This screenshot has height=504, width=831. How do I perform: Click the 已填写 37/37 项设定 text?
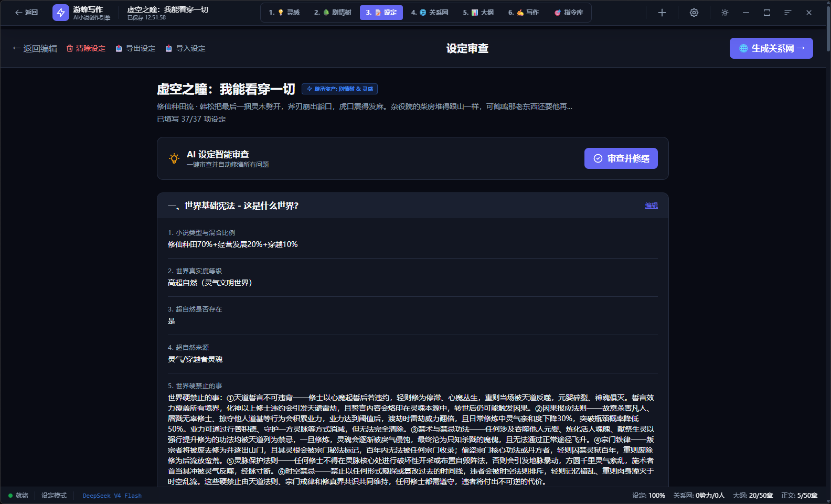[x=191, y=119]
